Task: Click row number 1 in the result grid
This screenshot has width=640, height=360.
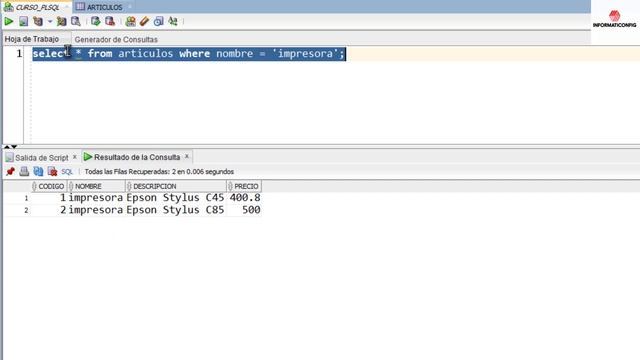Action: tap(26, 198)
